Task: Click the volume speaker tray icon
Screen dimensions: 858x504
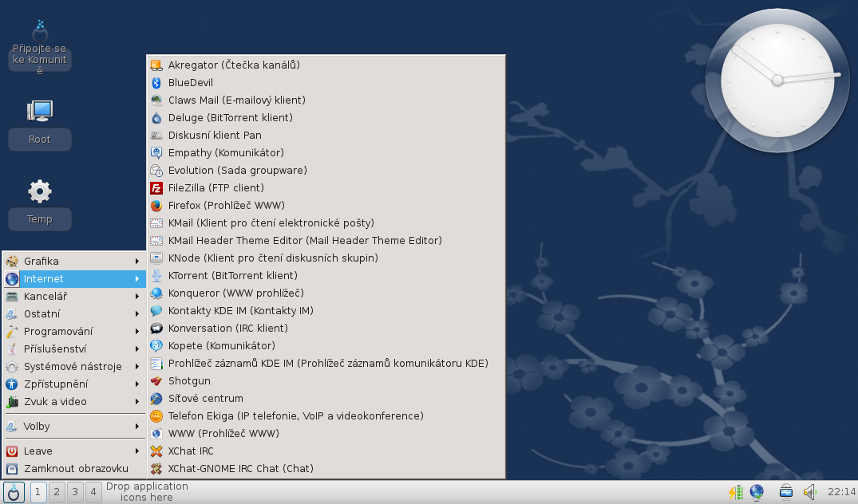Action: [x=809, y=492]
